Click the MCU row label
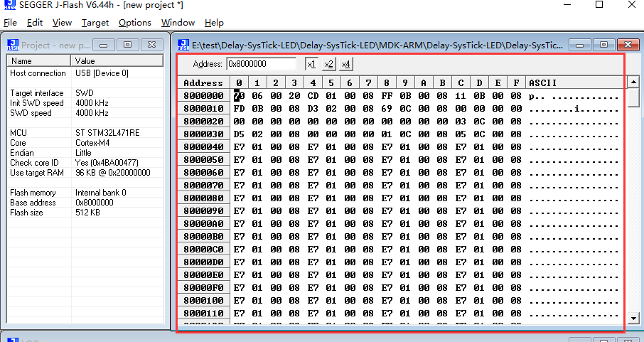This screenshot has width=644, height=342. 18,133
